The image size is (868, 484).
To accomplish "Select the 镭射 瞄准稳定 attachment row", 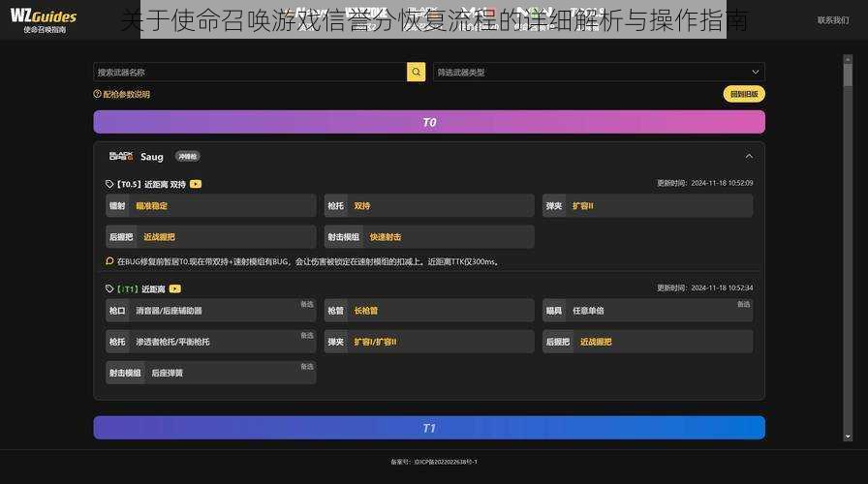I will [211, 206].
